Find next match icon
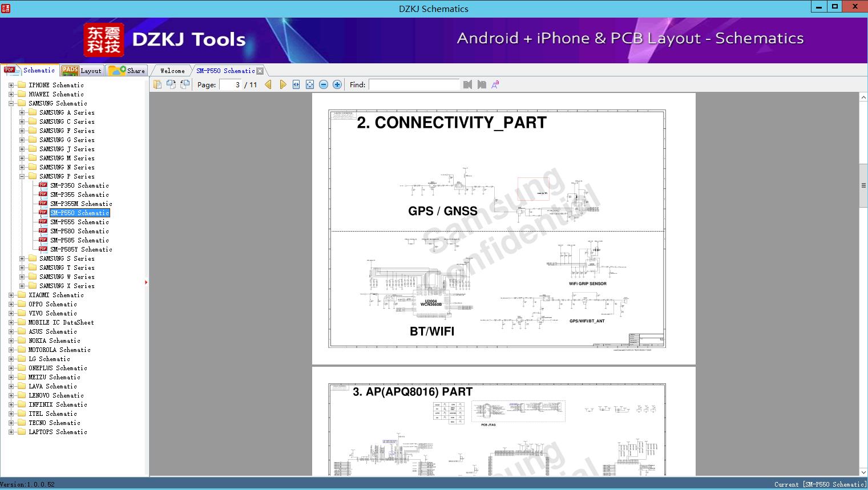 coord(482,84)
